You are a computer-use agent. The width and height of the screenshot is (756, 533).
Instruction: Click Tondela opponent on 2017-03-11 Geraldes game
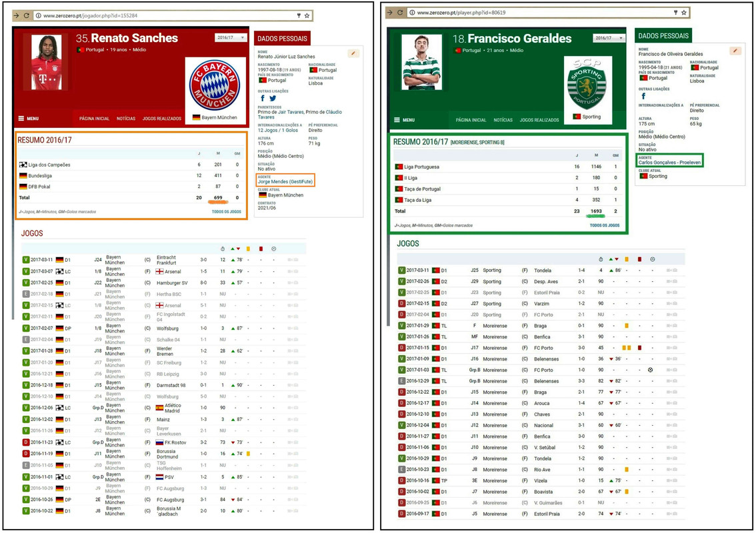[x=543, y=270]
